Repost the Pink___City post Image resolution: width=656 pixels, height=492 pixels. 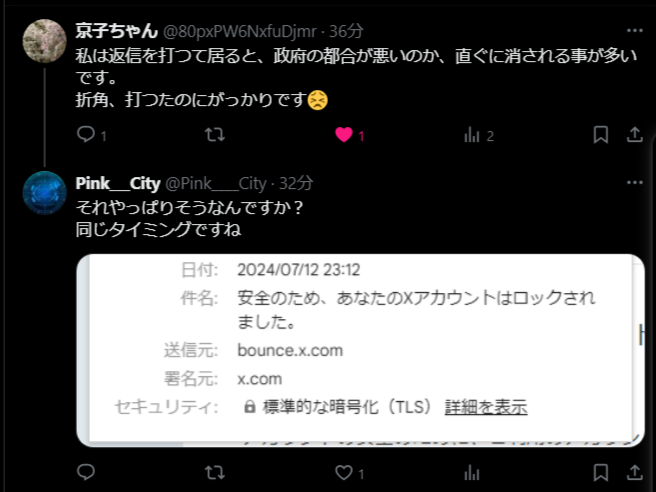coord(215,472)
